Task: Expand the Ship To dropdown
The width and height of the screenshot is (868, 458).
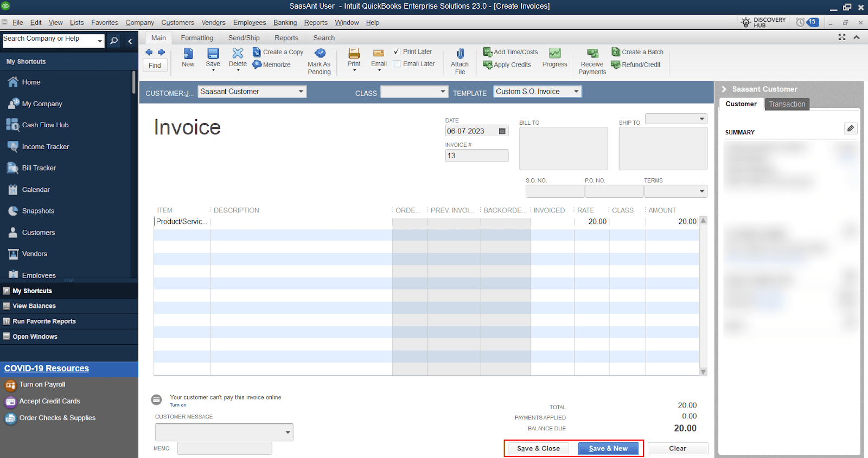Action: pyautogui.click(x=702, y=119)
